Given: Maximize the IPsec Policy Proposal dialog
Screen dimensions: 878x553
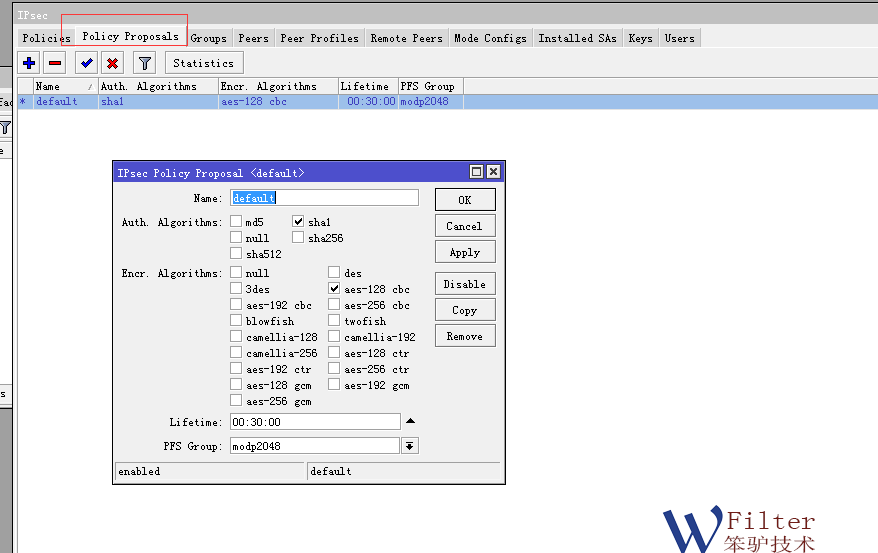Looking at the screenshot, I should pos(476,172).
